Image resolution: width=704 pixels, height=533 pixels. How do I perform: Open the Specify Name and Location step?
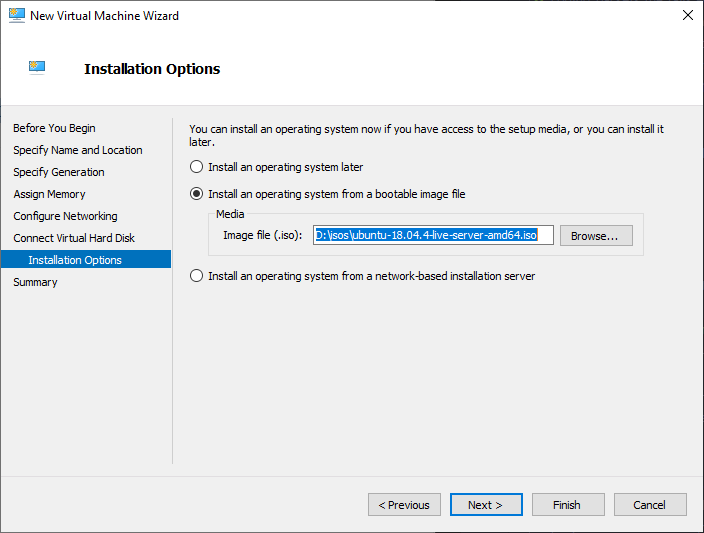coord(78,150)
